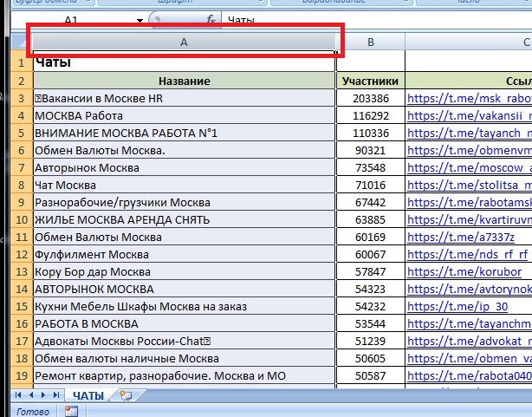
Task: Click the participants value 73548
Action: click(371, 167)
